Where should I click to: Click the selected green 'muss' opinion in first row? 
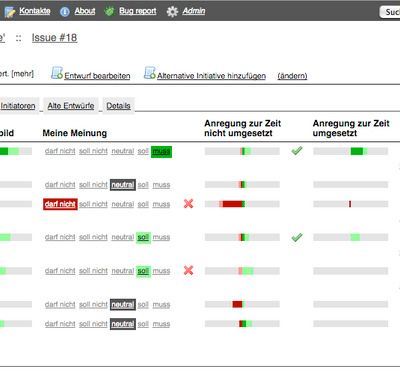pos(161,152)
